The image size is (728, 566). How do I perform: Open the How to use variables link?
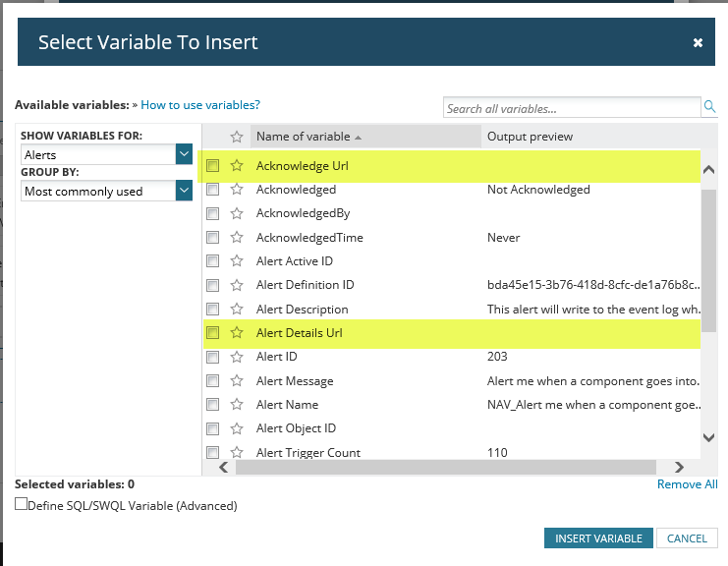point(200,104)
